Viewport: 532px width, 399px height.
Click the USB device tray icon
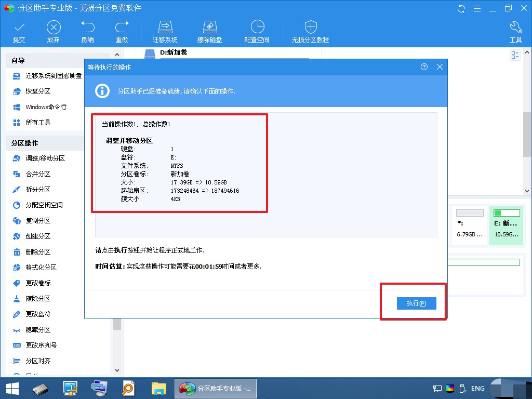pos(462,389)
